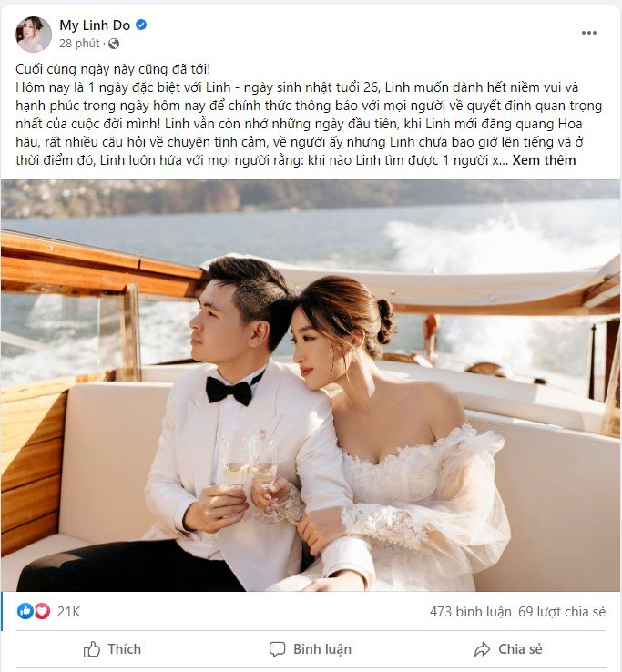This screenshot has height=672, width=622.
Task: Click the share arrow icon
Action: tap(483, 649)
